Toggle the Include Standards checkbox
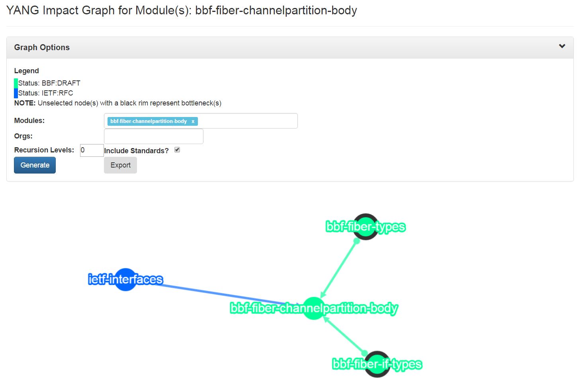Screen dimensions: 583x392 coord(177,150)
